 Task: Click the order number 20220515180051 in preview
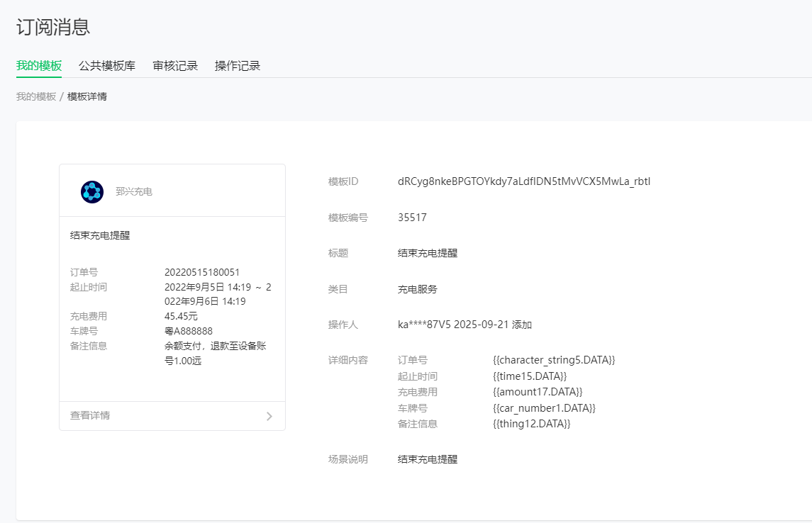coord(202,272)
